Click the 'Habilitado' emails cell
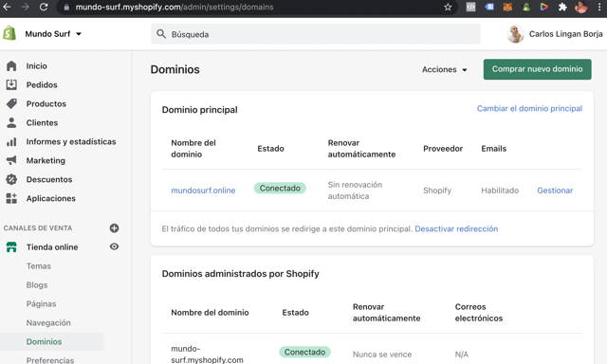Screen dimensions: 607x364 point(500,191)
